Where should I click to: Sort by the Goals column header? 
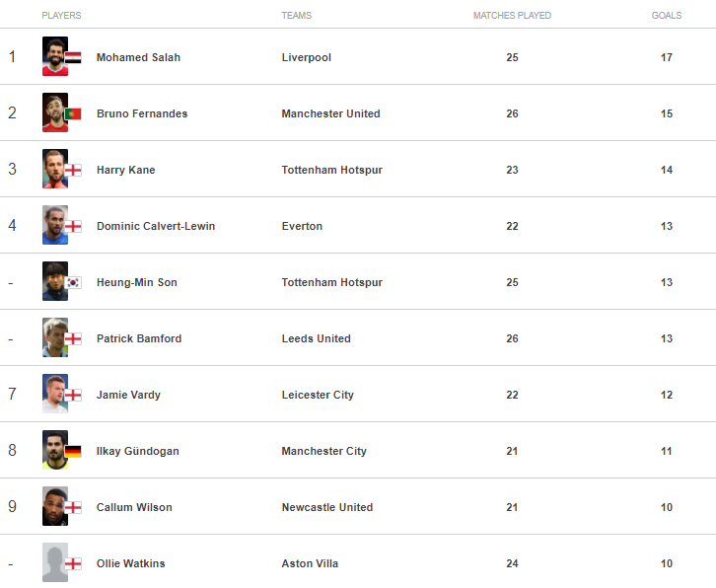point(667,16)
